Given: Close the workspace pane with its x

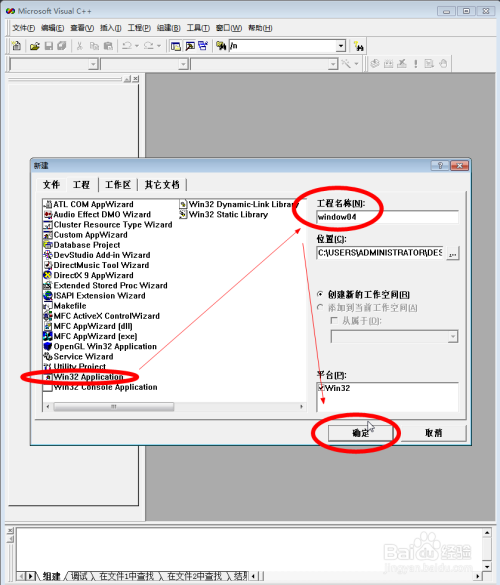Looking at the screenshot, I should pos(135,79).
